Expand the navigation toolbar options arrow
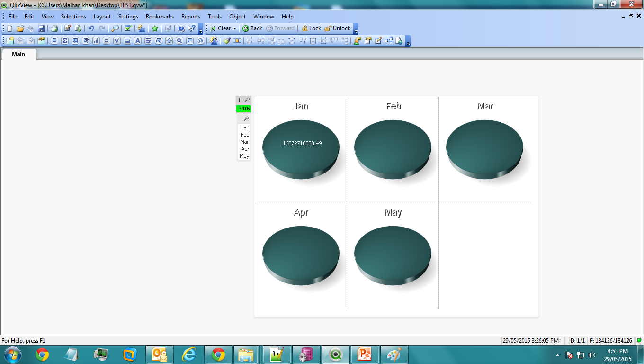 (x=356, y=29)
